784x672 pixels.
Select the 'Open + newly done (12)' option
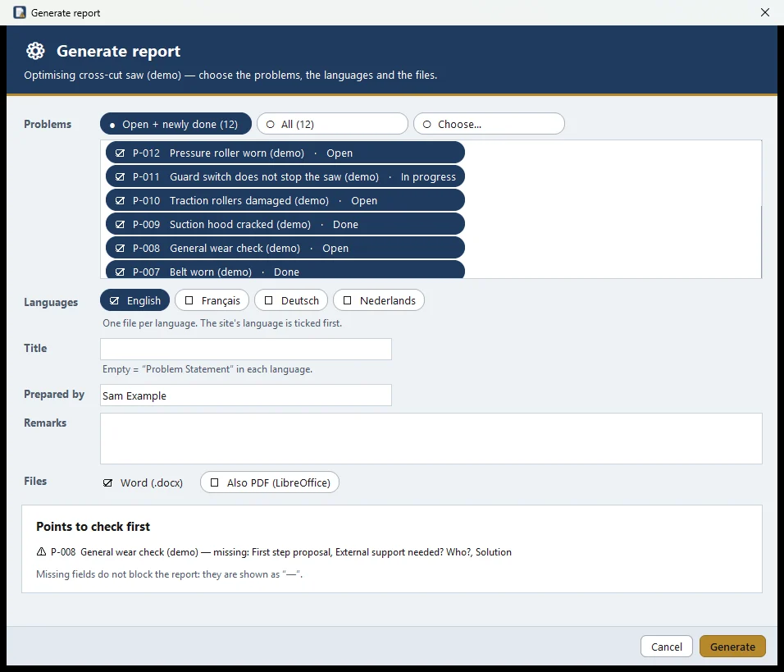pyautogui.click(x=175, y=124)
